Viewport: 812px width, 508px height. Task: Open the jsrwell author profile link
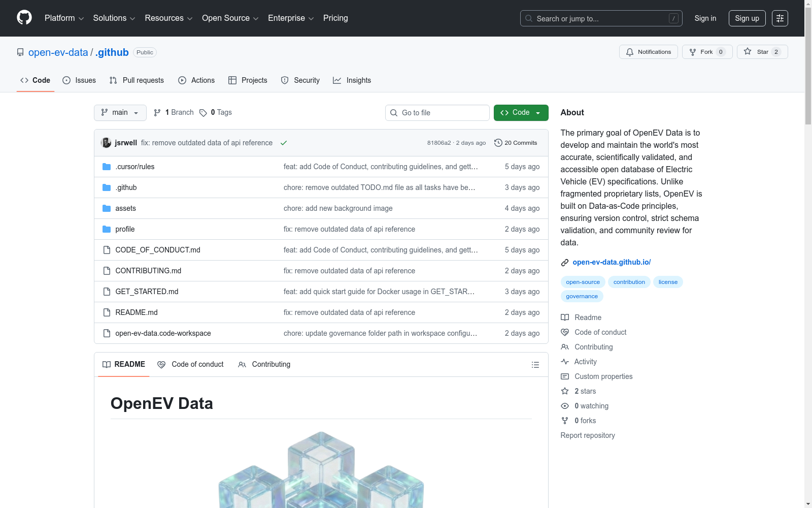126,143
